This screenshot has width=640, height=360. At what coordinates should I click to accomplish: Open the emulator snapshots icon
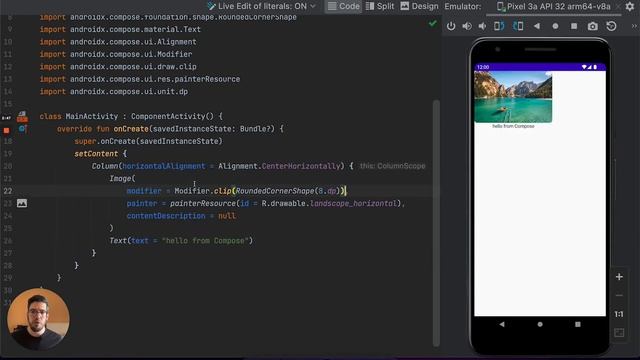coord(611,26)
